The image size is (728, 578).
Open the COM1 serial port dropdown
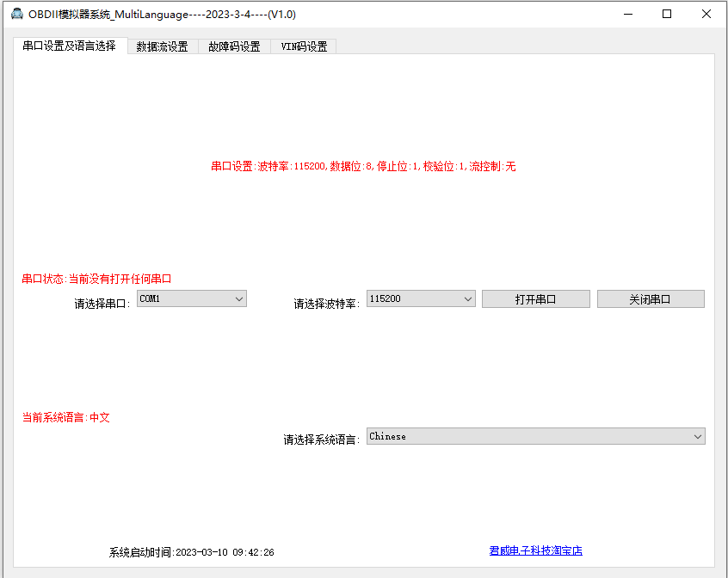(190, 298)
